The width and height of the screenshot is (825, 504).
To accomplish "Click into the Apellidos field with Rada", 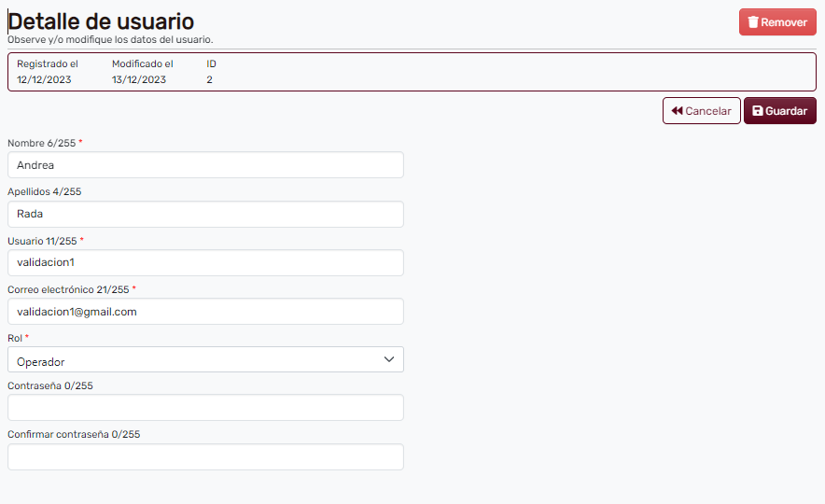I will coord(205,214).
